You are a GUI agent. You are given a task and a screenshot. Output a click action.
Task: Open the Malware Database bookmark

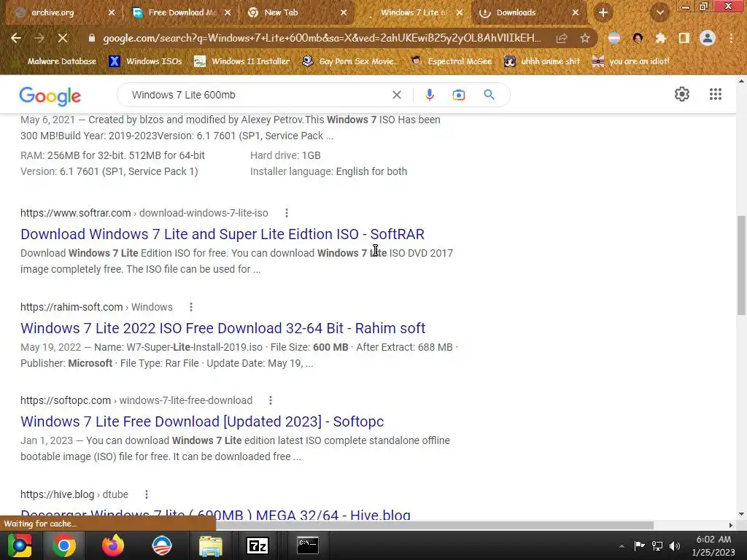(x=55, y=61)
